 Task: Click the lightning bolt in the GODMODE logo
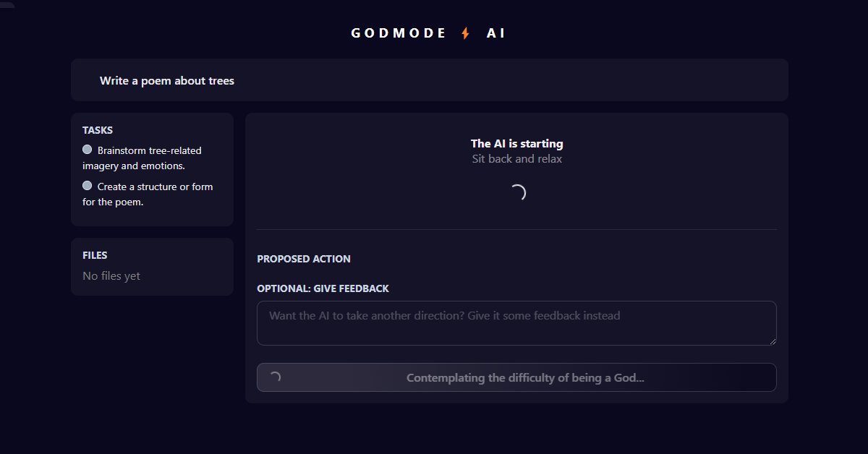pyautogui.click(x=464, y=32)
